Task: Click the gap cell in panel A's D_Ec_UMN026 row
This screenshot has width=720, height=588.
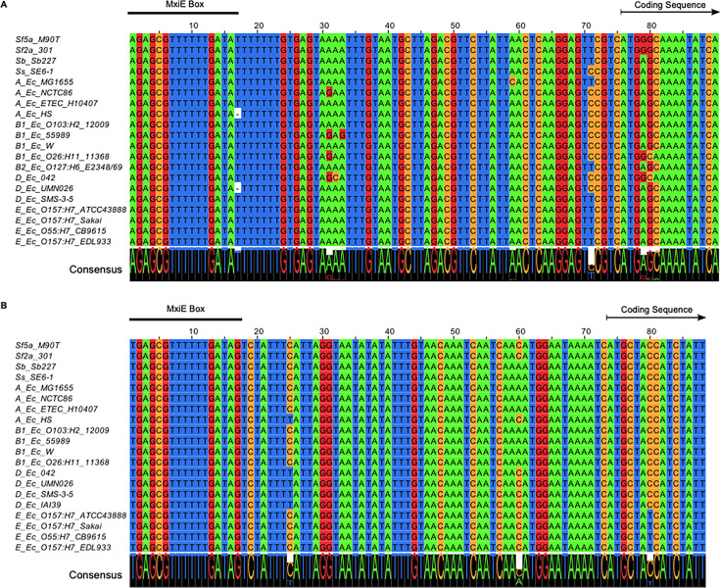Action: coord(237,188)
